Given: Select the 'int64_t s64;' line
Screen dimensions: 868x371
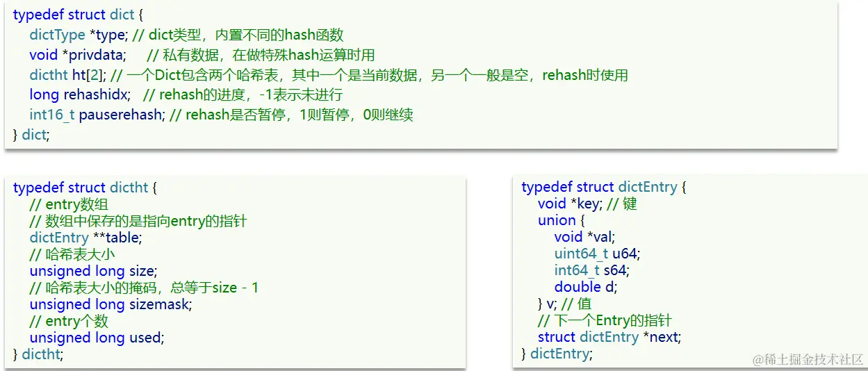Looking at the screenshot, I should click(592, 270).
